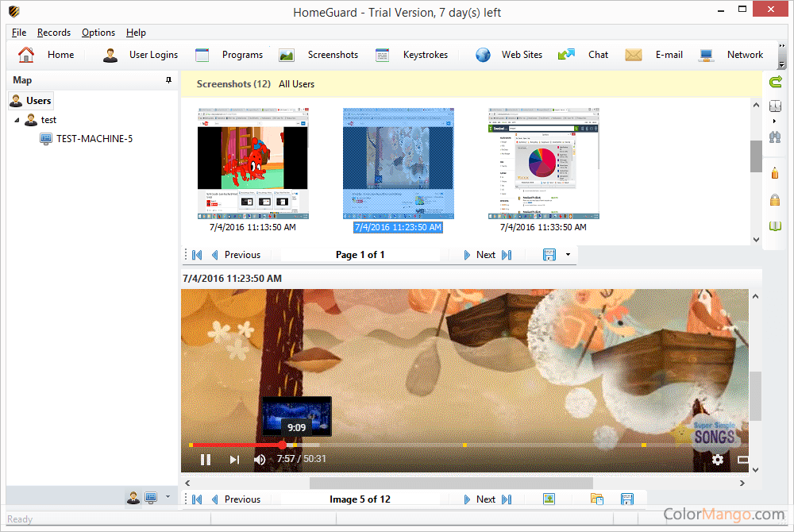Screen dimensions: 794x532
Task: Click the E-mail envelope icon
Action: [x=633, y=55]
